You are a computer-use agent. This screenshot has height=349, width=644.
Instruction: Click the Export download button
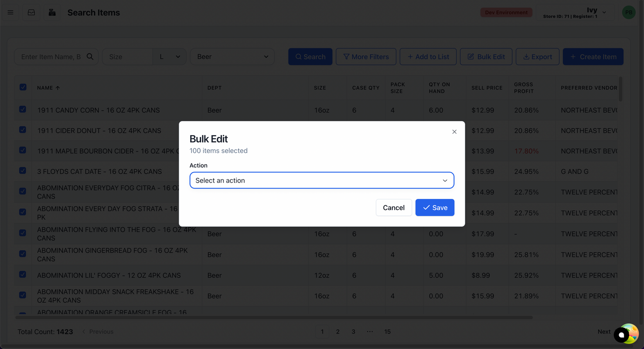537,56
